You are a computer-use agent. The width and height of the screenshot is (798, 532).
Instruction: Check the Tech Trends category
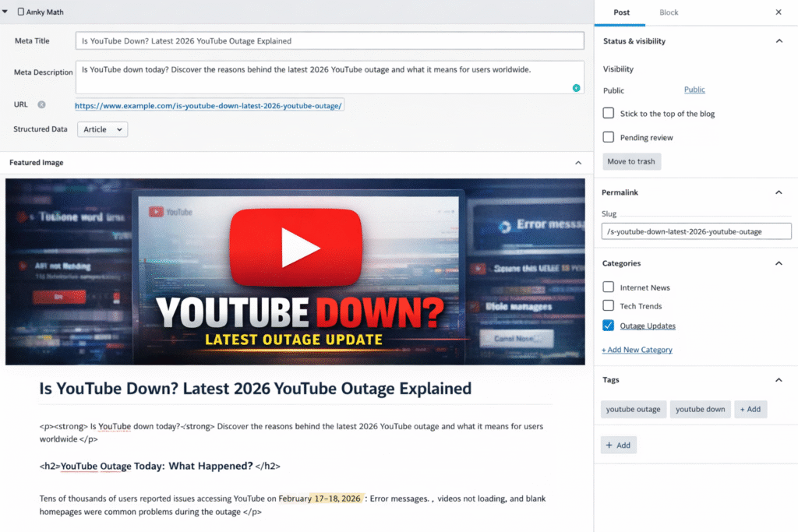tap(608, 305)
